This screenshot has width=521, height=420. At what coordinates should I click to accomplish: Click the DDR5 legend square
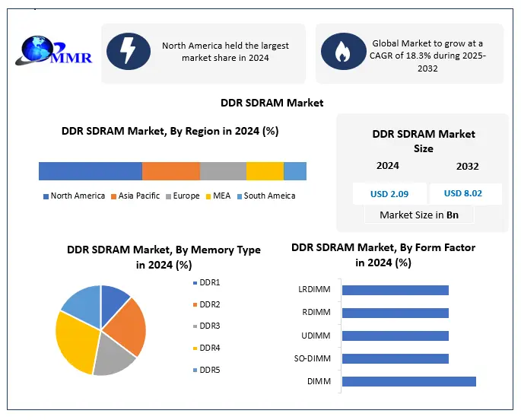(x=194, y=370)
